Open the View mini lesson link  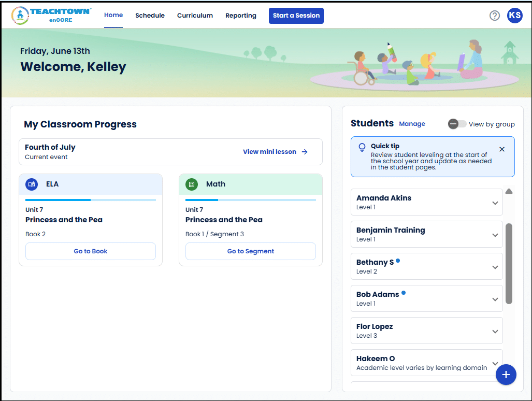[x=275, y=152]
